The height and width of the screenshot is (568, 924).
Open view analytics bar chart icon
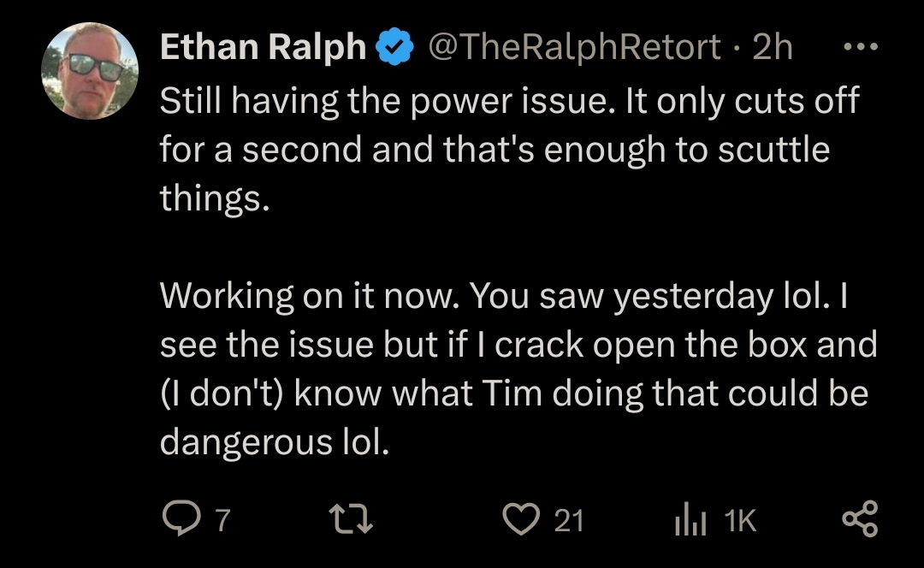point(690,518)
